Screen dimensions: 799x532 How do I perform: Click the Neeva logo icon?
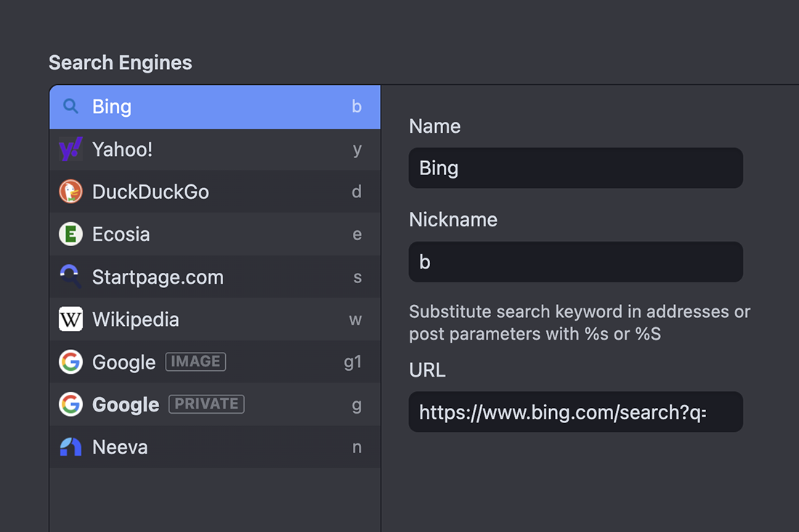70,447
